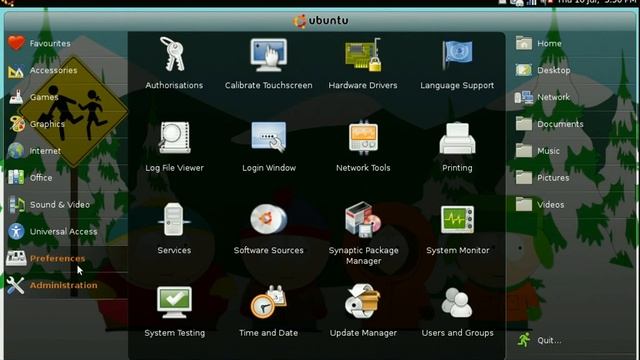The height and width of the screenshot is (360, 640).
Task: Click the Favourites heart icon
Action: (16, 43)
